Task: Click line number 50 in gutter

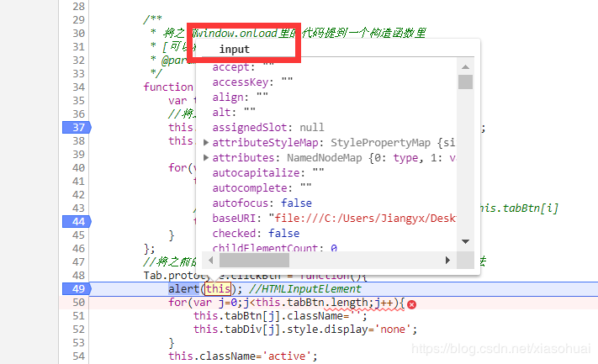Action: (78, 303)
